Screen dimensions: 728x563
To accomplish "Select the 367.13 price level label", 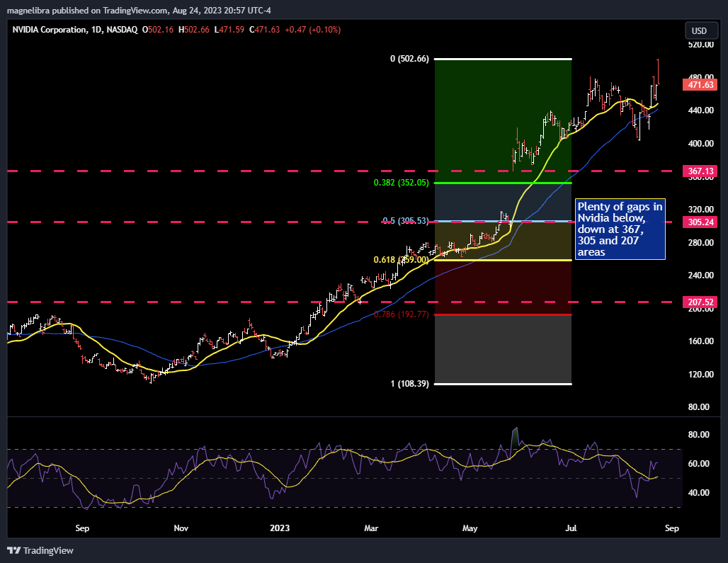I will 700,171.
